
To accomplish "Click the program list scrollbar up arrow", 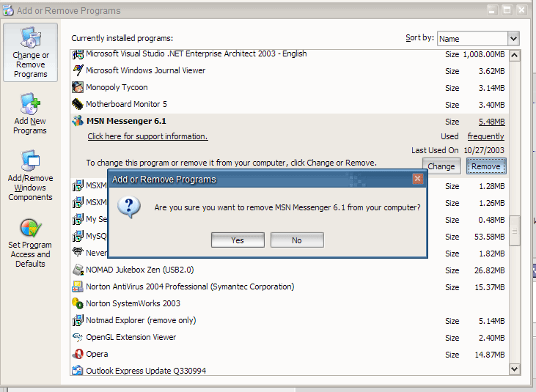I will 514,56.
